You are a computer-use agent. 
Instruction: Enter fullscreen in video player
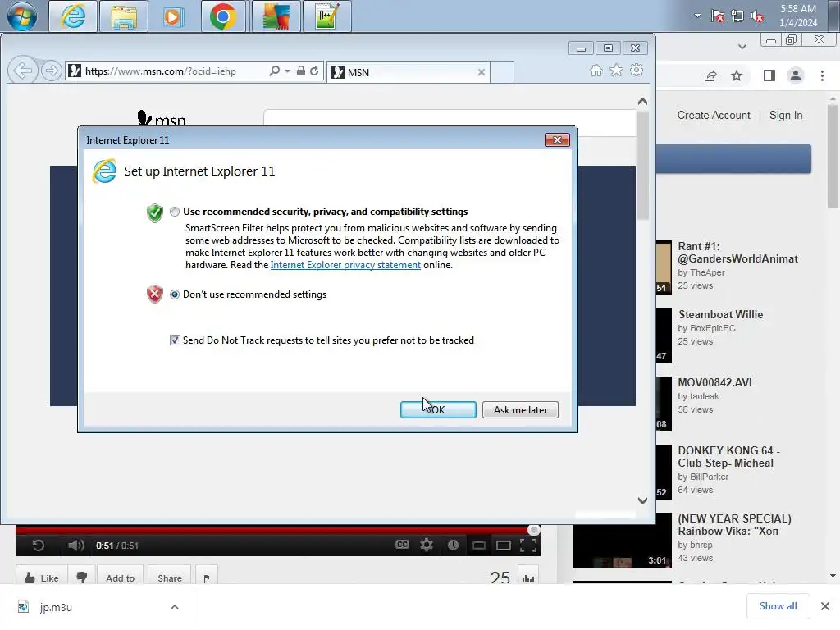click(x=528, y=546)
